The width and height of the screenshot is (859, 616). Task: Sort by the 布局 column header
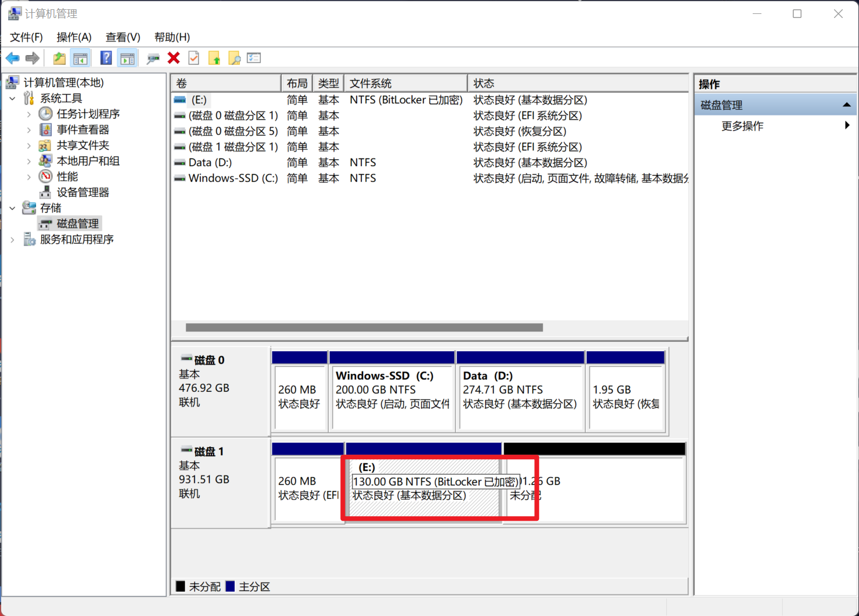point(297,83)
